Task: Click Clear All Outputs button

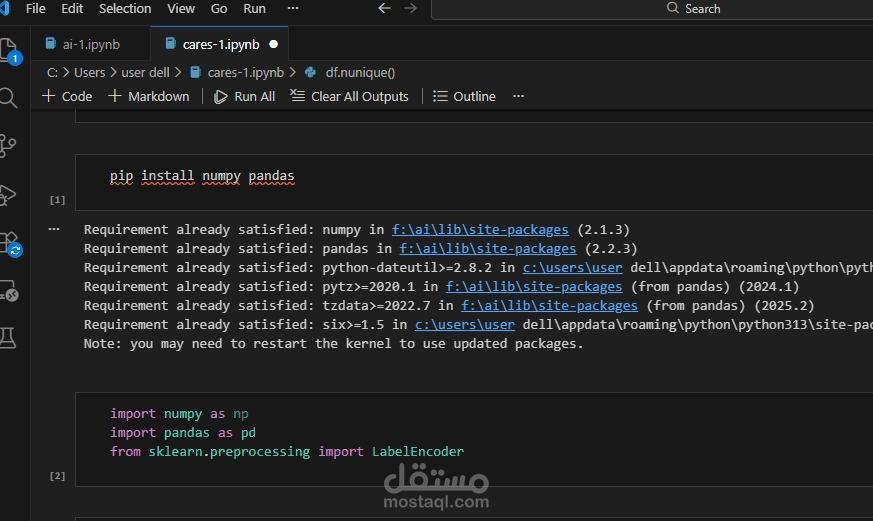Action: pyautogui.click(x=349, y=96)
